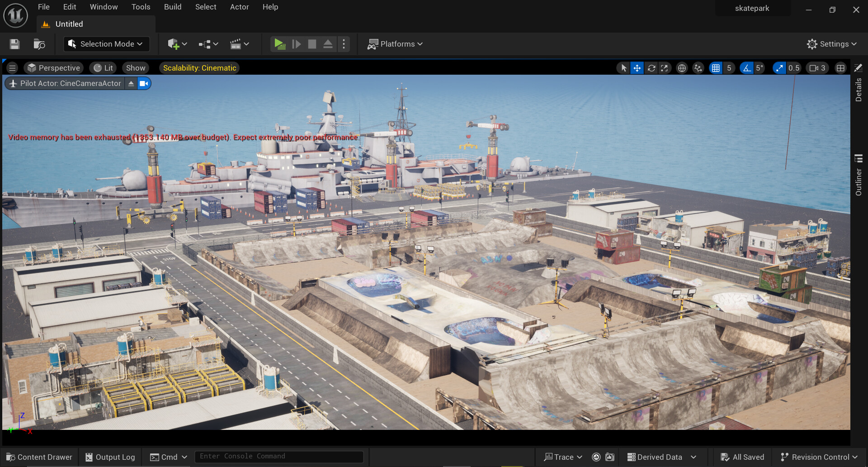
Task: Toggle grid snapping on or off
Action: click(x=716, y=68)
